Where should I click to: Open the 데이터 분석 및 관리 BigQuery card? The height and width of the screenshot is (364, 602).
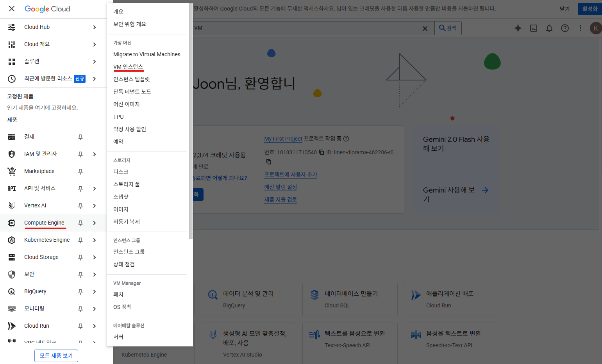pos(248,300)
